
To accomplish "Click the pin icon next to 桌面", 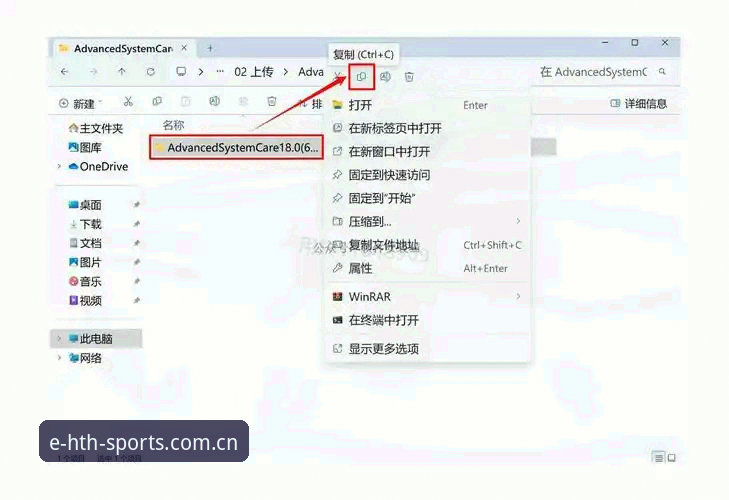I will click(136, 205).
